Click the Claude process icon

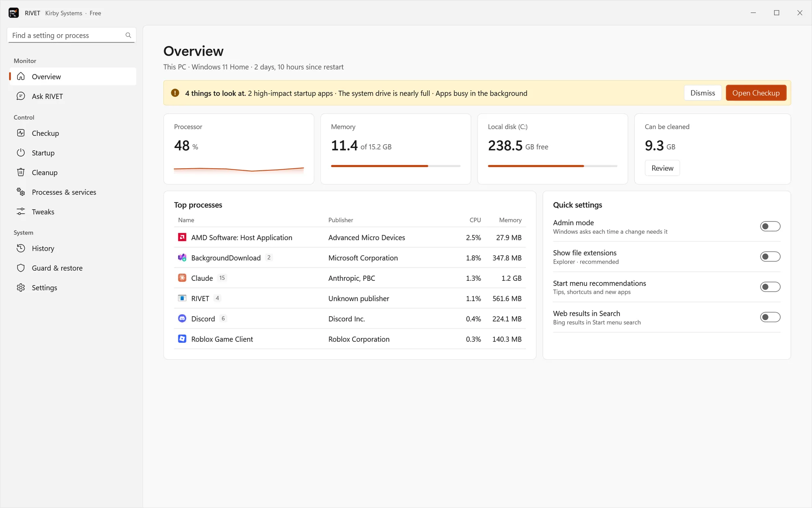(x=182, y=278)
